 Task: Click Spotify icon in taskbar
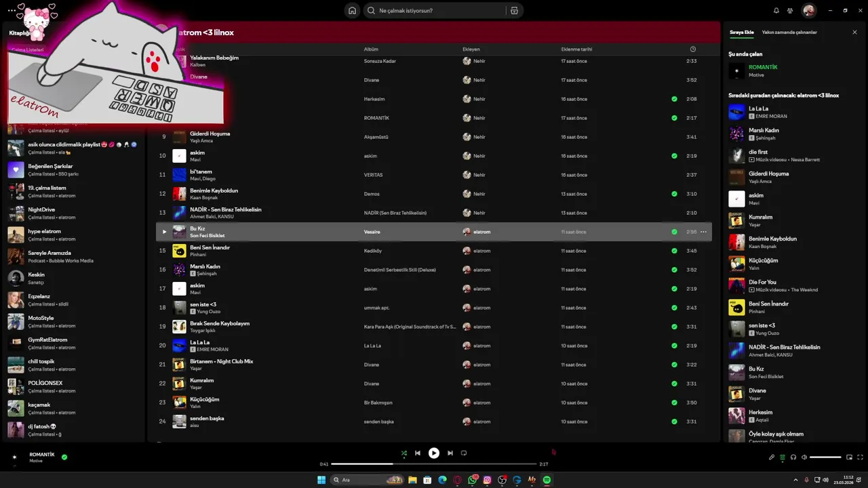547,480
